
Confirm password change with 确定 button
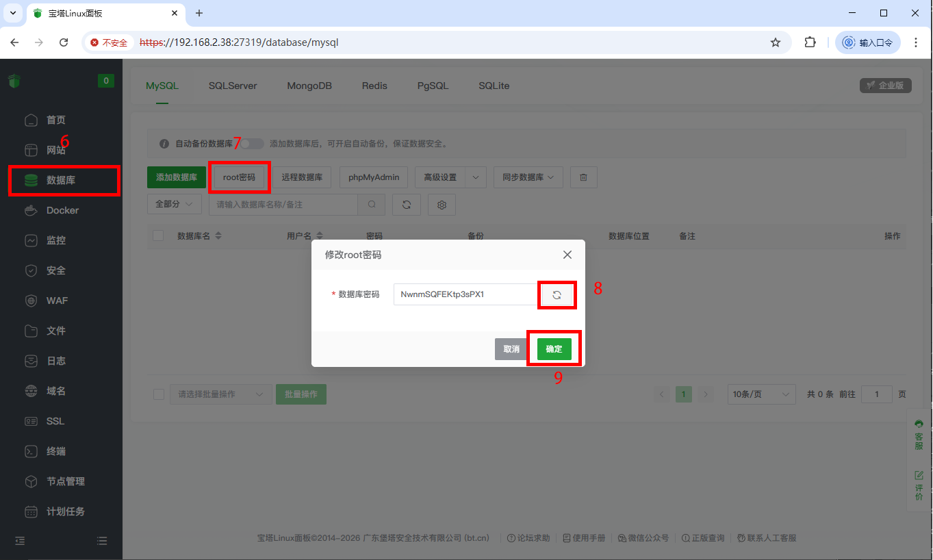coord(554,349)
